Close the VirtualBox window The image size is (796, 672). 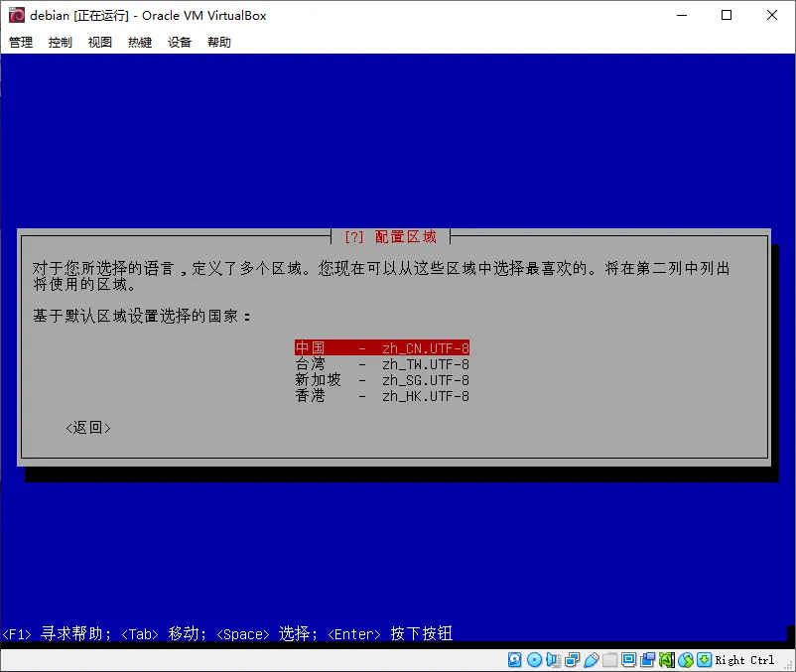771,15
